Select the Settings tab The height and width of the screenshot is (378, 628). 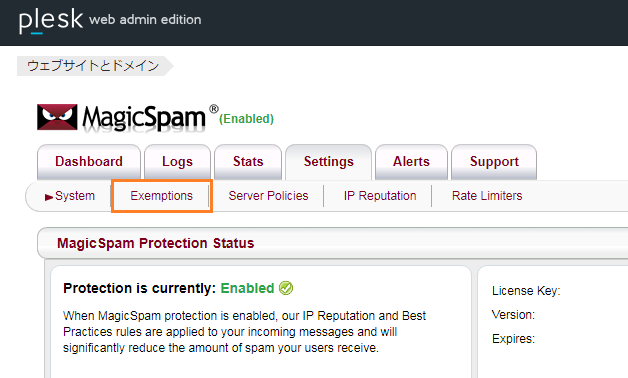click(x=328, y=161)
